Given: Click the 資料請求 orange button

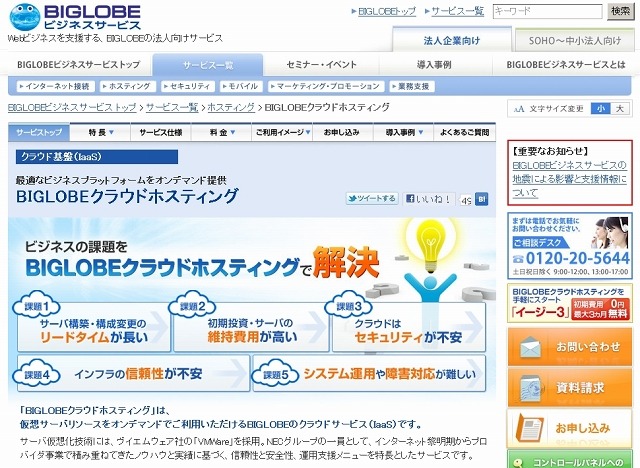Looking at the screenshot, I should click(570, 388).
